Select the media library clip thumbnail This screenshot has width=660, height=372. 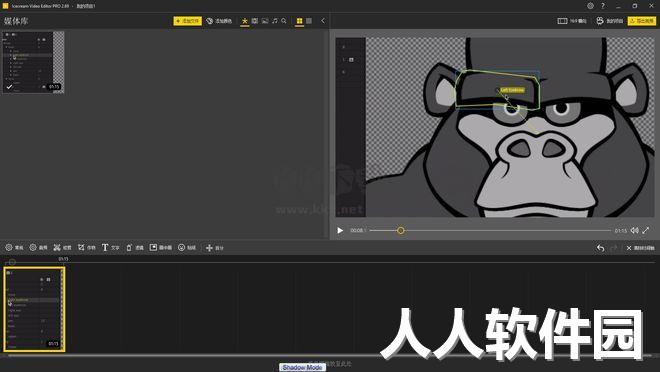pos(34,62)
